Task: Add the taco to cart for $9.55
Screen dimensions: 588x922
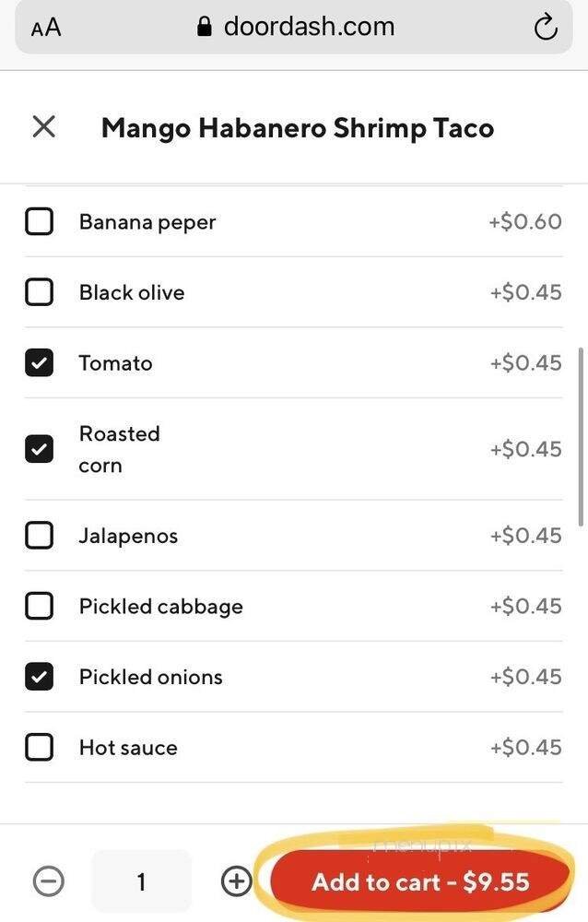Action: 419,881
